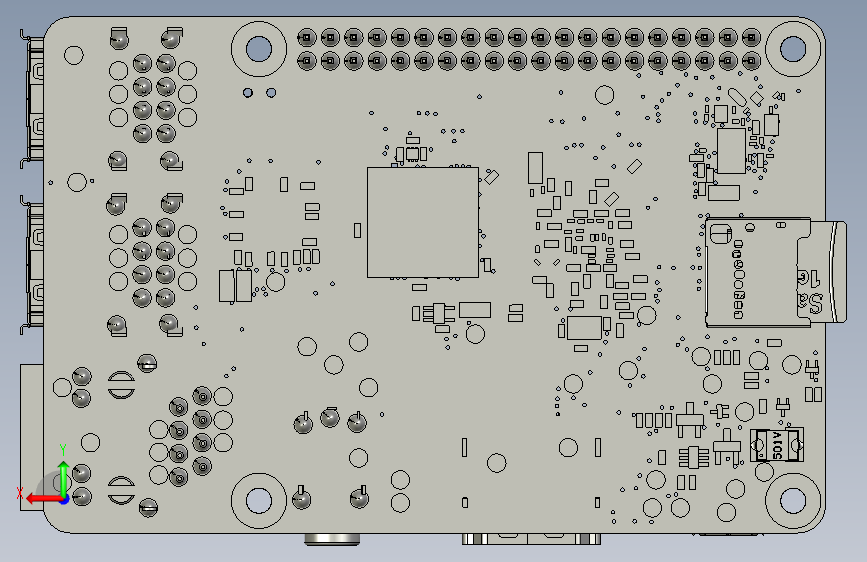
Task: Select the HDMI connector on the bottom edge
Action: 531,539
